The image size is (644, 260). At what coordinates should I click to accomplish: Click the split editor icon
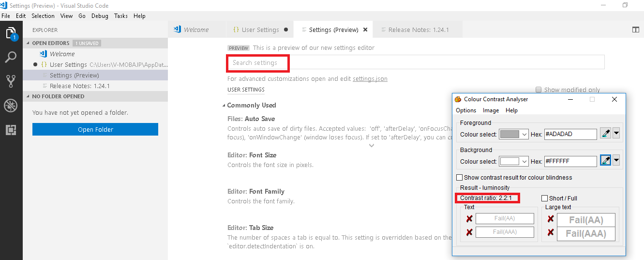point(636,30)
